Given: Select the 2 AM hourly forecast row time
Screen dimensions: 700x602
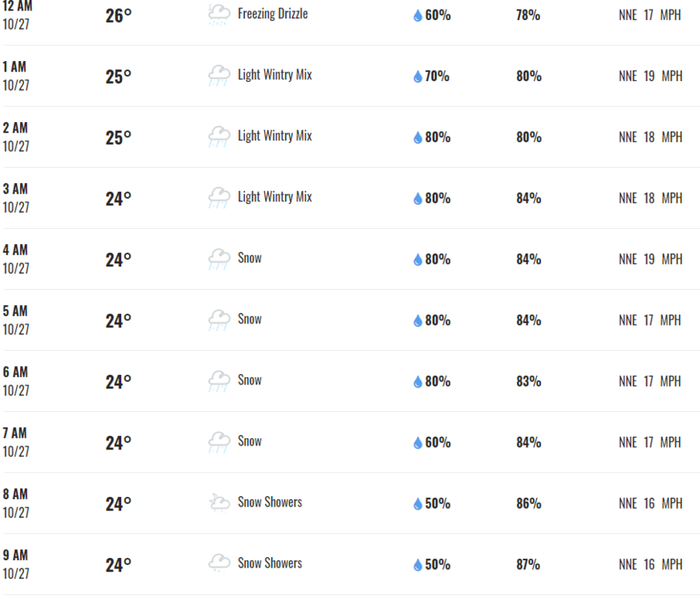Looking at the screenshot, I should point(15,128).
